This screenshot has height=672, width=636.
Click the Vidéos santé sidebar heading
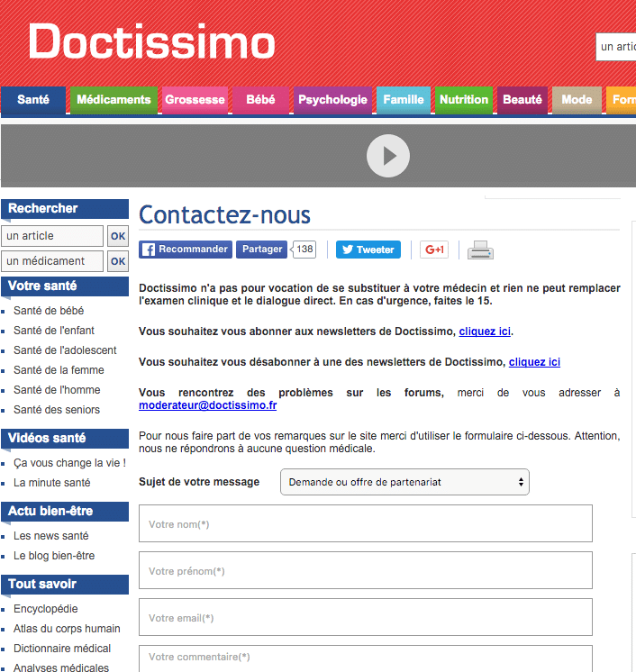(65, 439)
